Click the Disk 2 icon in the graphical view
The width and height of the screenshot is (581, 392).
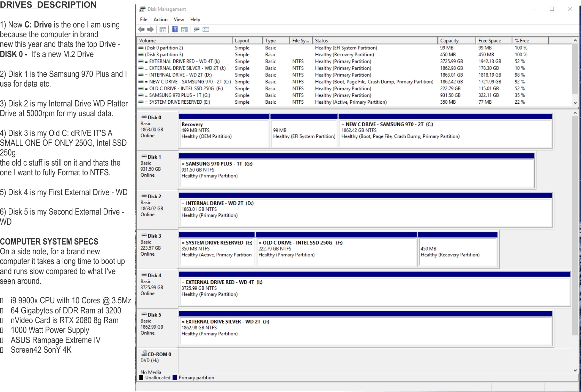tap(144, 196)
